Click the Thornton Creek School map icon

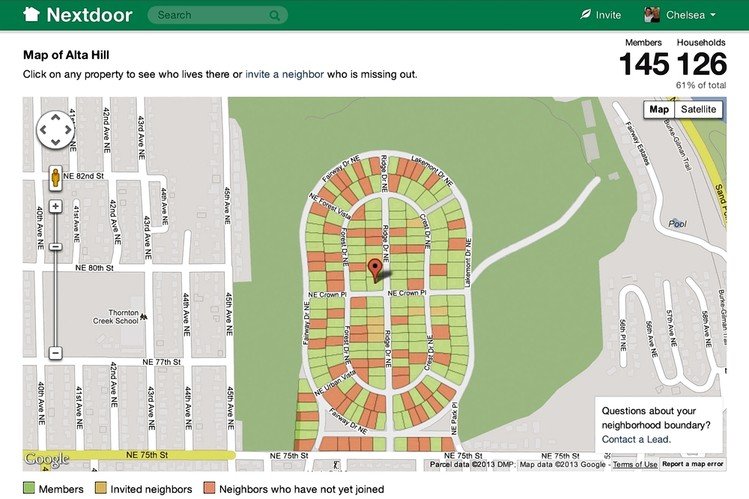[x=143, y=316]
